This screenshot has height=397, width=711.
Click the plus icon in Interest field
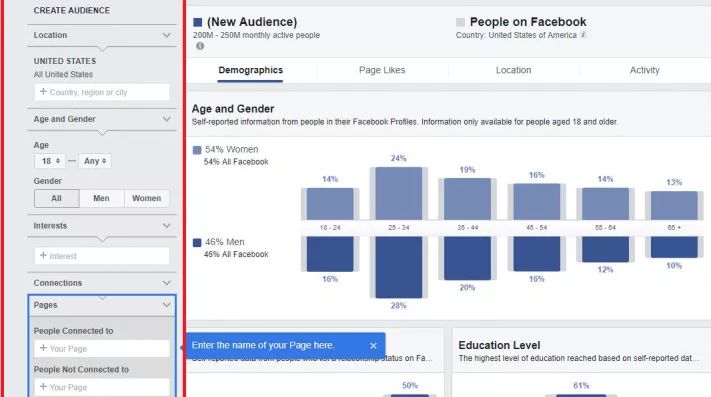(x=44, y=256)
